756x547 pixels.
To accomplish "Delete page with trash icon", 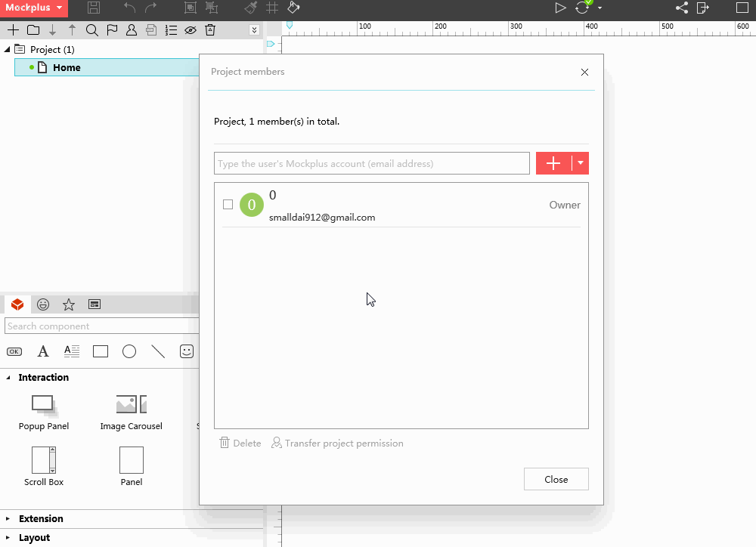I will pyautogui.click(x=210, y=30).
